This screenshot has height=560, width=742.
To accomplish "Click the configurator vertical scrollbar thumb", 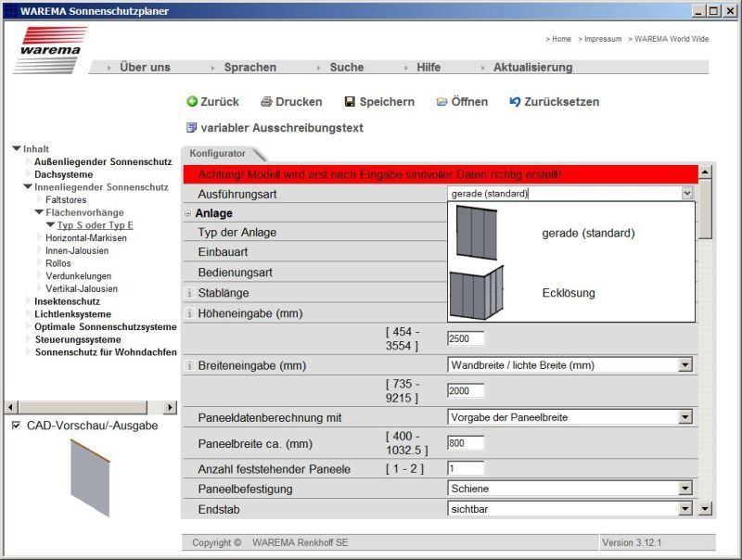I will pos(705,209).
